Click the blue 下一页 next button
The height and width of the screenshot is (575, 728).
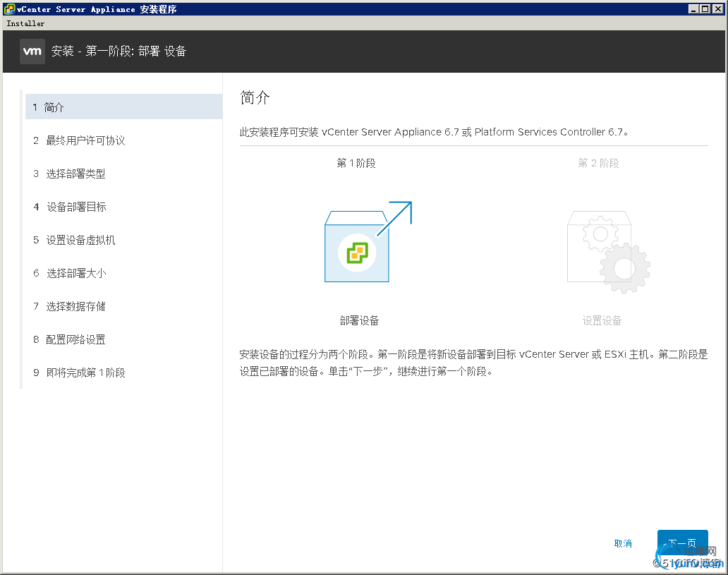683,543
